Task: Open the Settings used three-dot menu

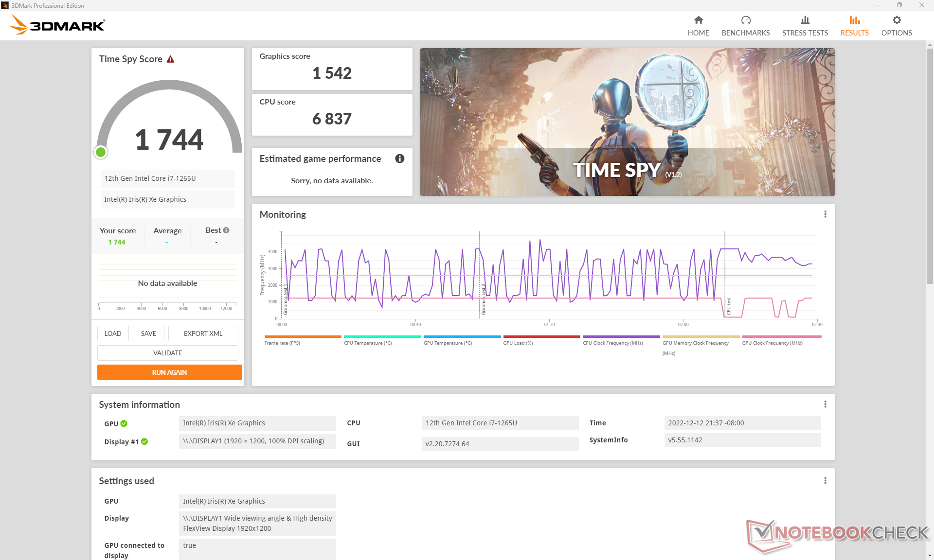Action: 825,481
